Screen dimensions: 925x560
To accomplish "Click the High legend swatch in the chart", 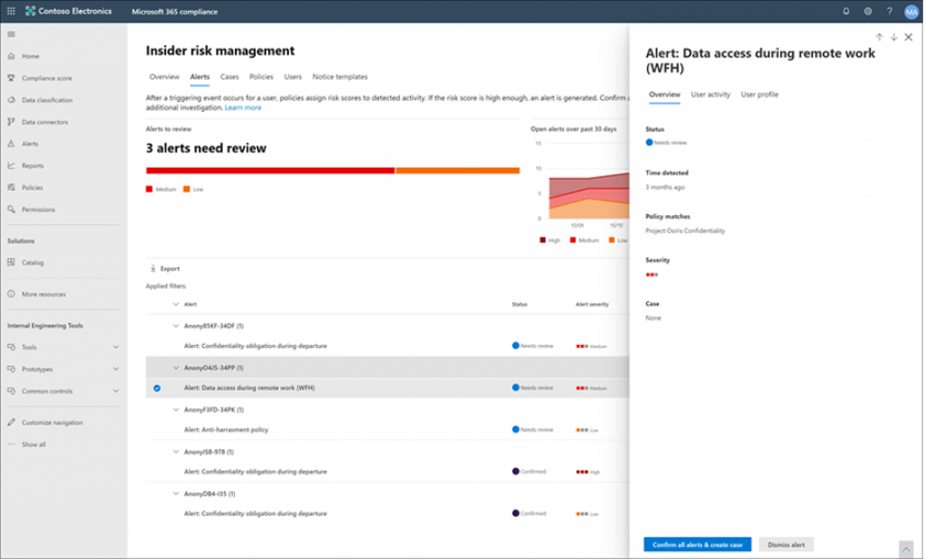I will [x=543, y=240].
